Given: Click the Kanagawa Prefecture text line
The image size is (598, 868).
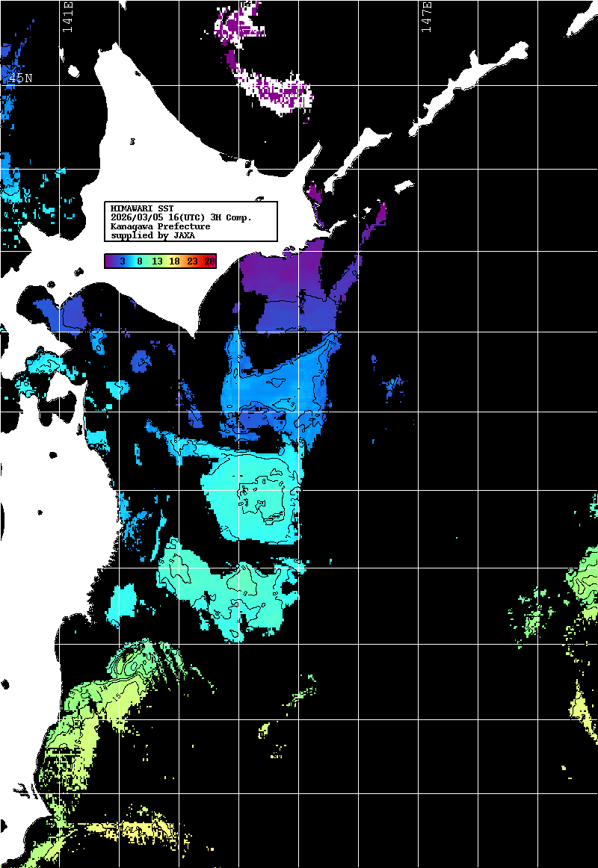Looking at the screenshot, I should (160, 226).
